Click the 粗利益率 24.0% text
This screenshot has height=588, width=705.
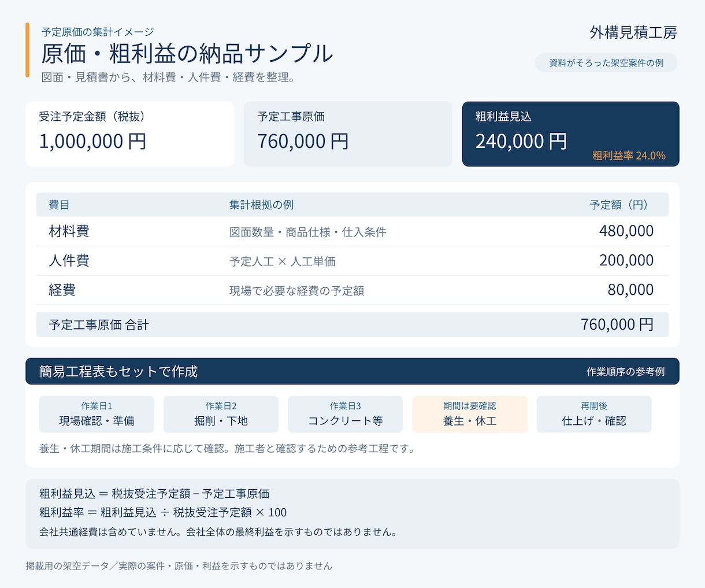(629, 156)
